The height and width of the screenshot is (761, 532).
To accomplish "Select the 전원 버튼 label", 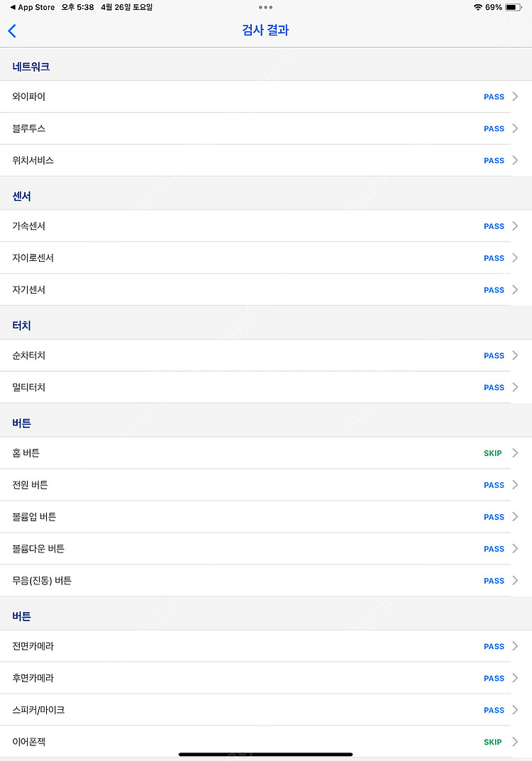I will pyautogui.click(x=30, y=485).
